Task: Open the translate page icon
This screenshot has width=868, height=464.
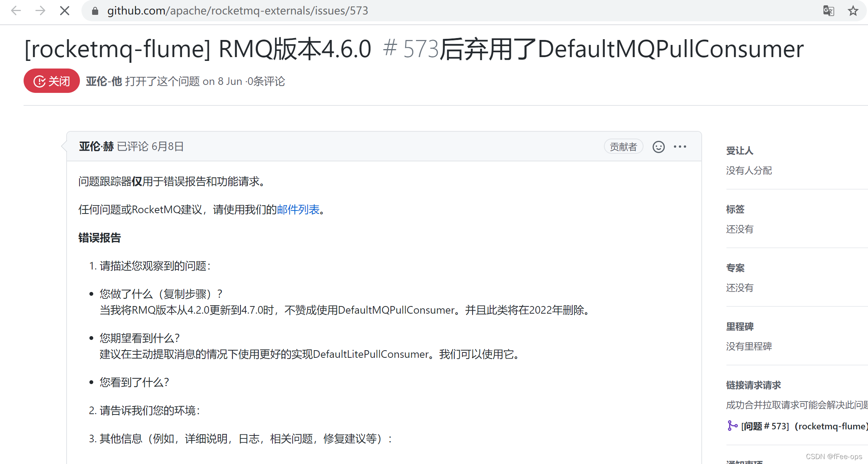Action: (828, 11)
